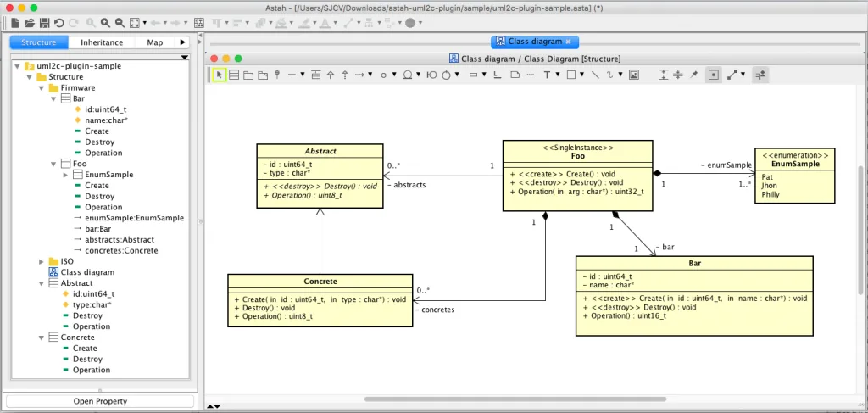Select concretes:Concrete in the tree
The width and height of the screenshot is (868, 413).
[x=115, y=251]
